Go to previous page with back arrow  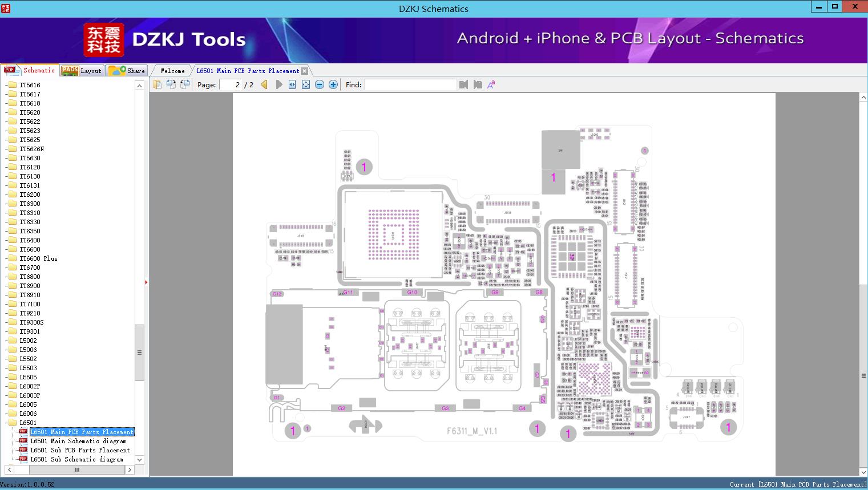pyautogui.click(x=263, y=84)
